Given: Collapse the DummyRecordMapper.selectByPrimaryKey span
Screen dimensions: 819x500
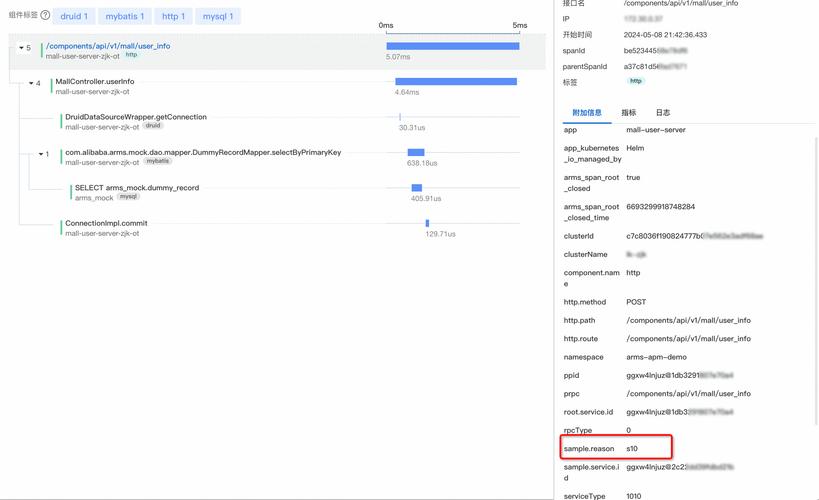Looking at the screenshot, I should tap(39, 155).
